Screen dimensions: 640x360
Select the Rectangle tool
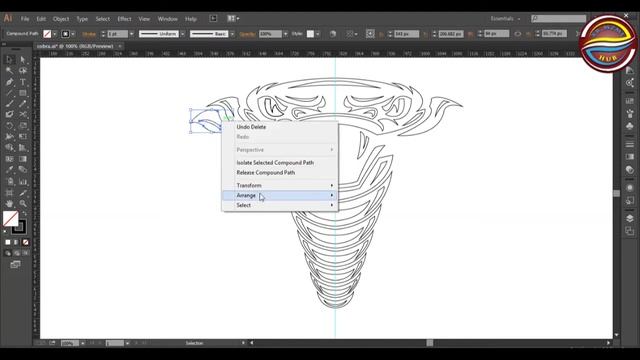coord(23,93)
